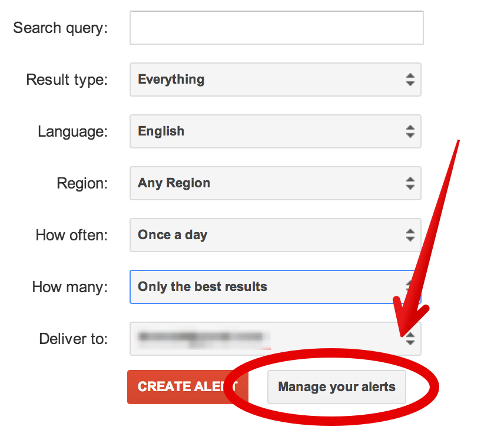This screenshot has height=443, width=504.
Task: Click the How many label
Action: click(x=69, y=287)
